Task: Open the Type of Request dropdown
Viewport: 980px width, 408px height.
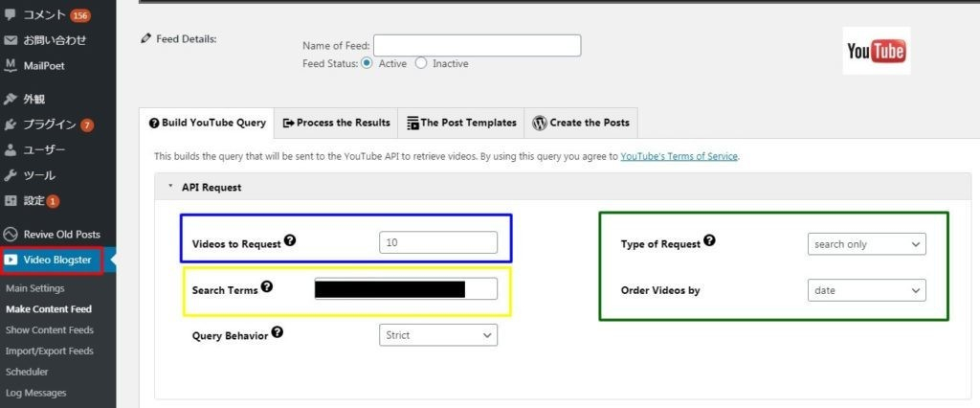Action: pos(866,244)
